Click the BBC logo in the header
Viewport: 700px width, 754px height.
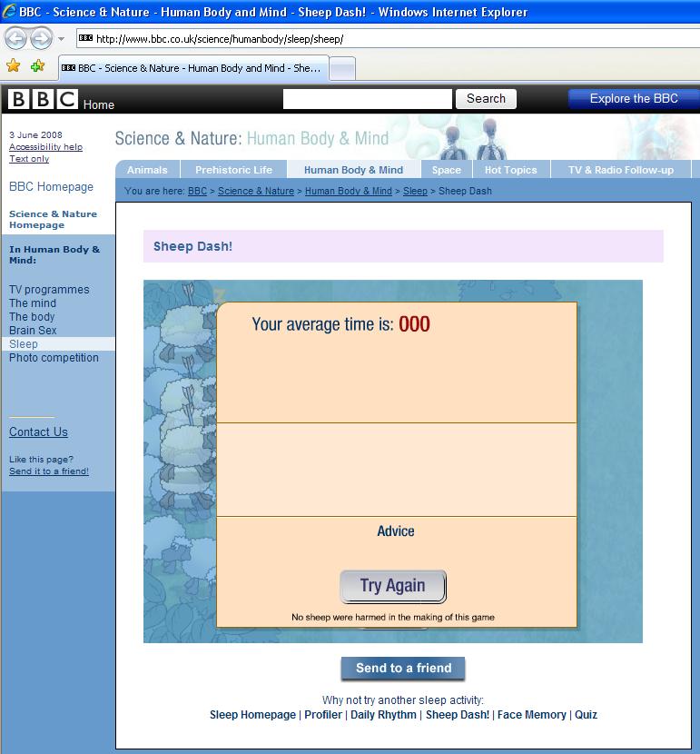[x=43, y=99]
